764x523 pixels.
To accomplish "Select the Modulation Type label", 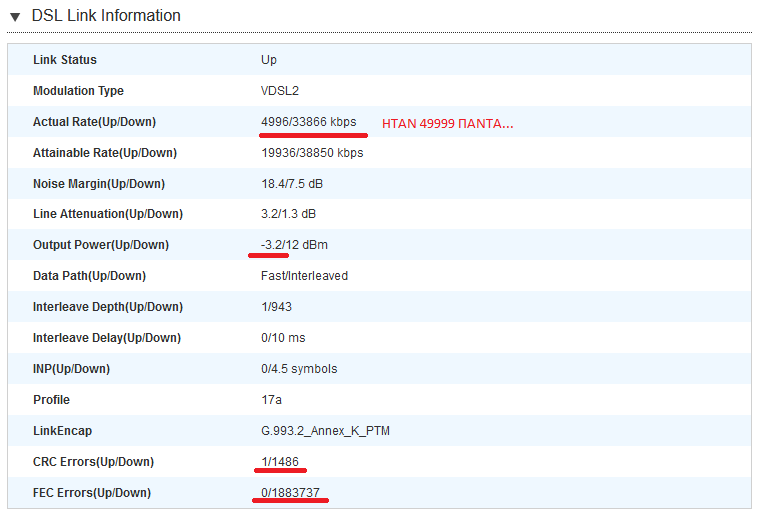I will tap(78, 91).
